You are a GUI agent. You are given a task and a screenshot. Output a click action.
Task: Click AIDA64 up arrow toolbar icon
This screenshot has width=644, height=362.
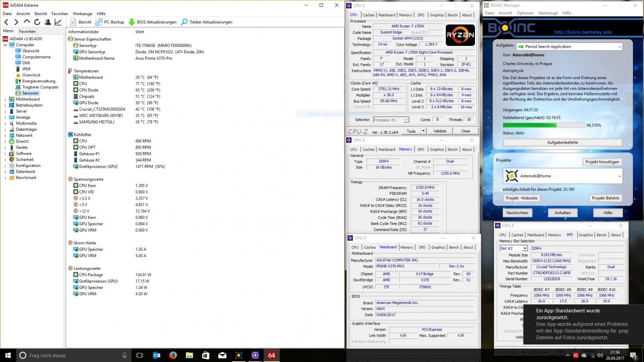pos(27,22)
